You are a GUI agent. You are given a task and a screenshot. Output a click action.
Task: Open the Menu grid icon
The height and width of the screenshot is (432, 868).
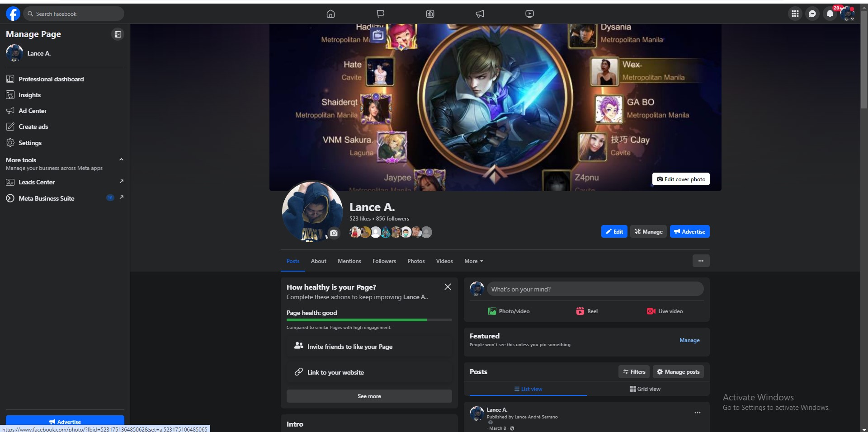(795, 14)
